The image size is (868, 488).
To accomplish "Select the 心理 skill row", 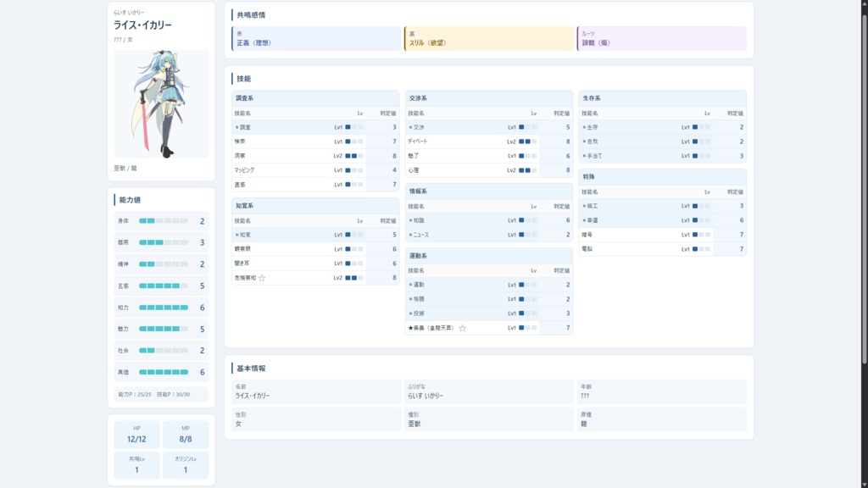I will tap(489, 170).
